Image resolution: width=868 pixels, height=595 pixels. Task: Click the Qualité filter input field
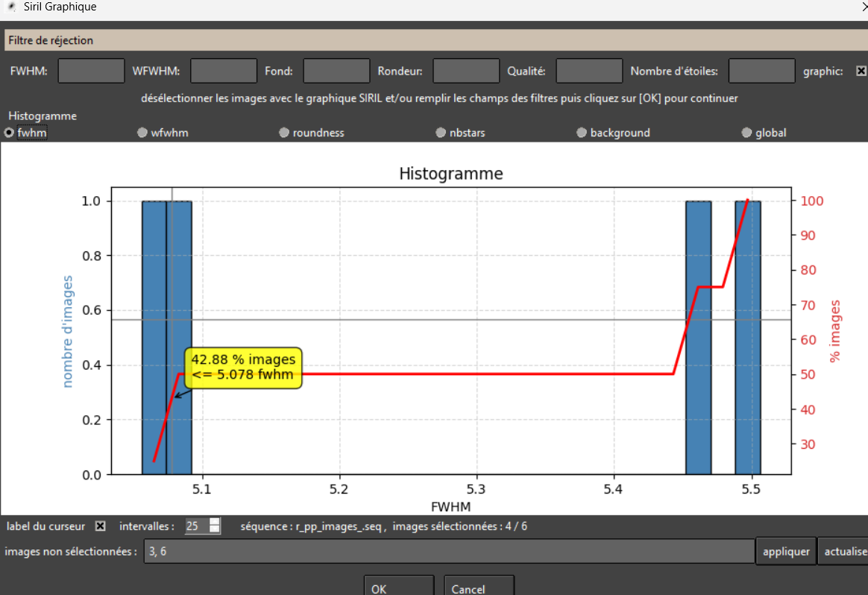tap(589, 71)
